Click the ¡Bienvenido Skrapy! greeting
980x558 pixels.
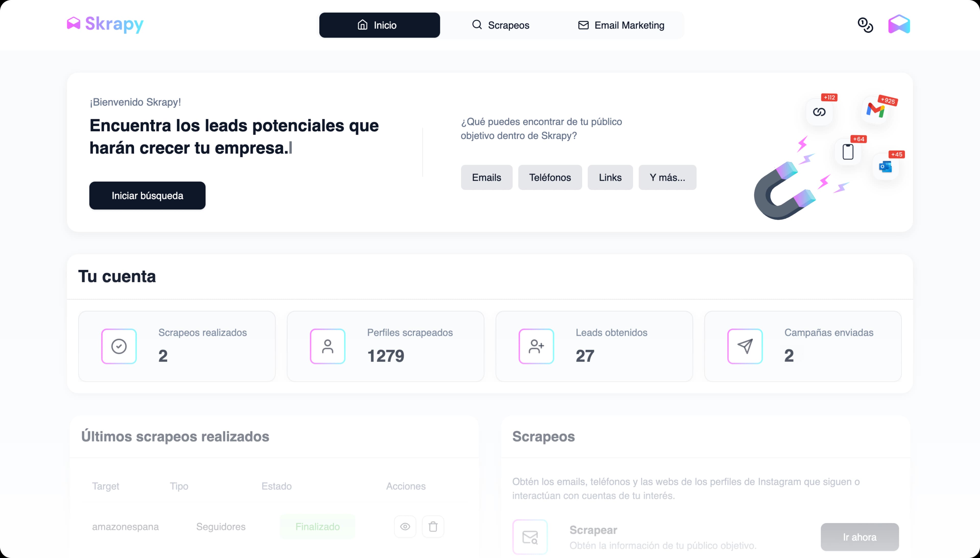(x=135, y=102)
